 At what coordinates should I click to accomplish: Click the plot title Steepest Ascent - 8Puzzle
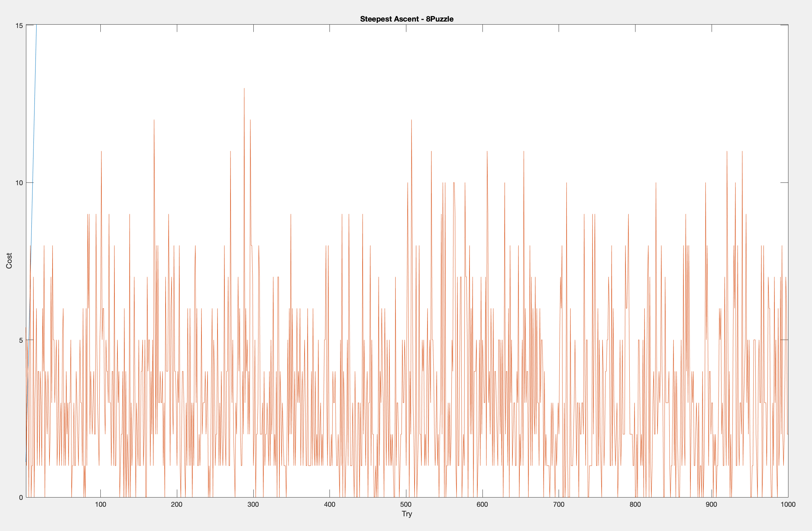(x=406, y=19)
